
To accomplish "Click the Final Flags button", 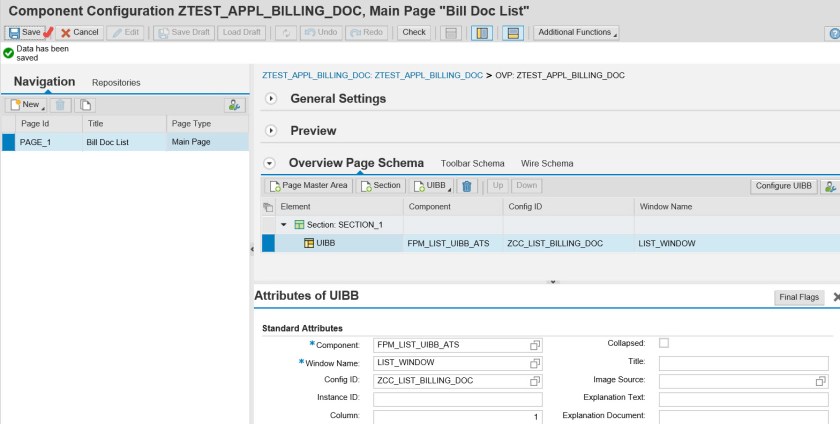I will [x=800, y=297].
